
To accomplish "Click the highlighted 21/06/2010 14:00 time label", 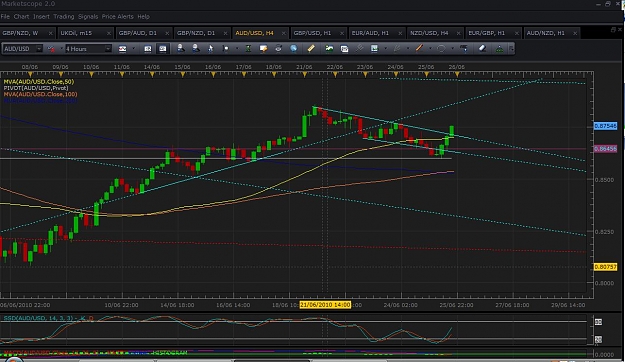I will point(325,305).
